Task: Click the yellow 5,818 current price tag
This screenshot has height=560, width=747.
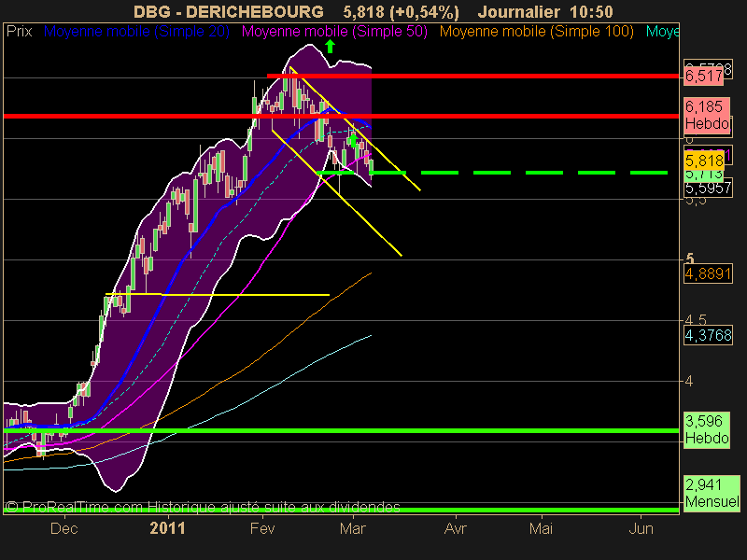Action: point(704,161)
